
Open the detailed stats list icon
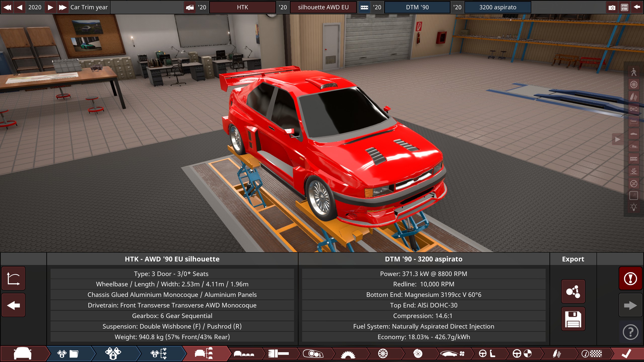coord(624,7)
